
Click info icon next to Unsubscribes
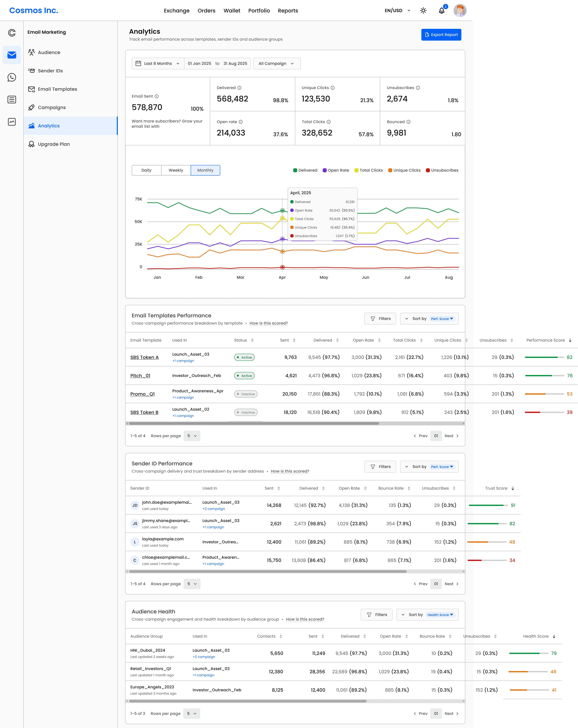coord(418,88)
